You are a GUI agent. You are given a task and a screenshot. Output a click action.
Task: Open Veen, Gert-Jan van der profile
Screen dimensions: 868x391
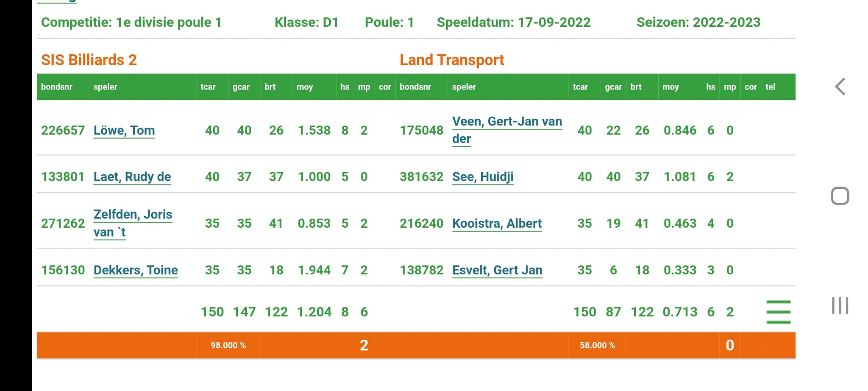[x=507, y=130]
